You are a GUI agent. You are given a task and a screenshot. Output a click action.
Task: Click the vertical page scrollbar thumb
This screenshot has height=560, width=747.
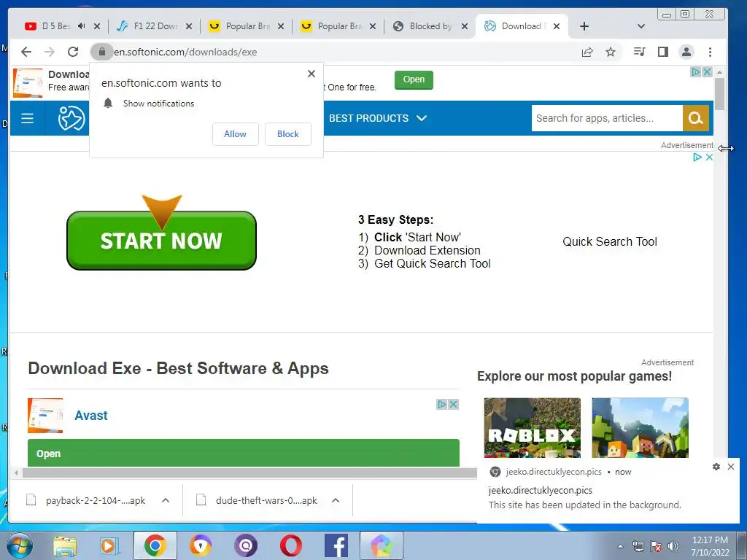pyautogui.click(x=719, y=94)
